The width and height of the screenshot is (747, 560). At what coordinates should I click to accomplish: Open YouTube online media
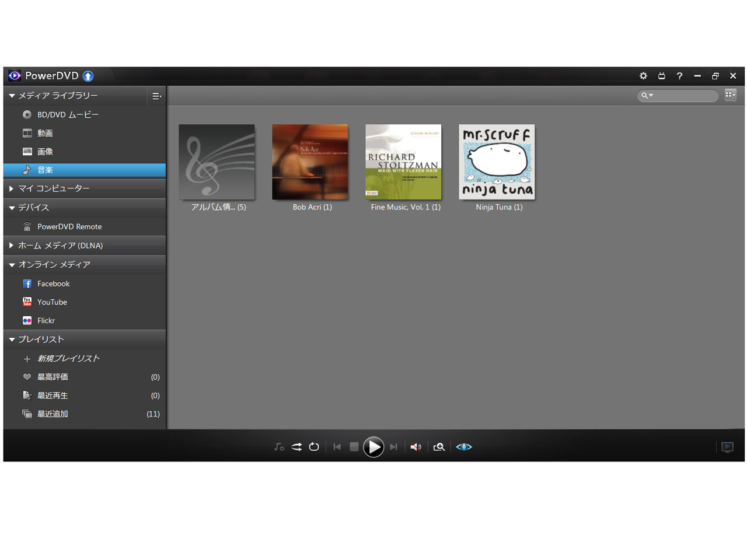(x=85, y=302)
